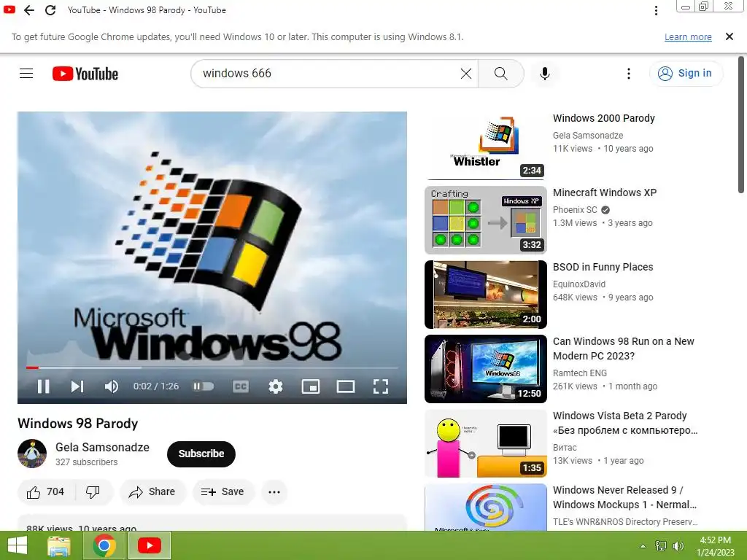The image size is (747, 560).
Task: Open the player settings gear
Action: 275,386
